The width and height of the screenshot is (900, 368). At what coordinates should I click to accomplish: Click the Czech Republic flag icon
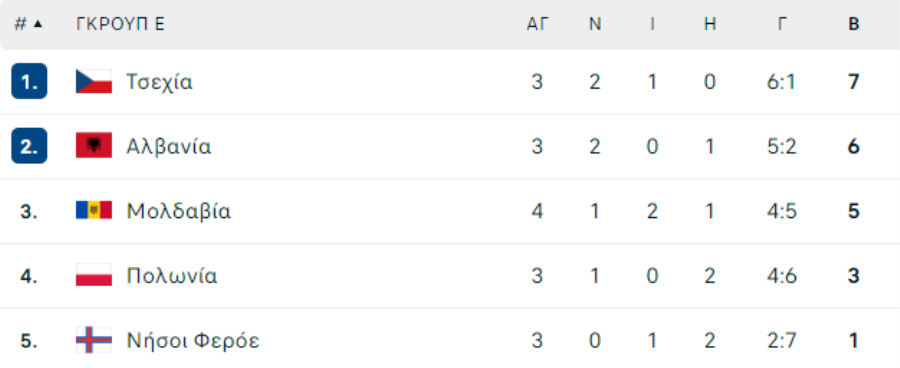point(94,82)
